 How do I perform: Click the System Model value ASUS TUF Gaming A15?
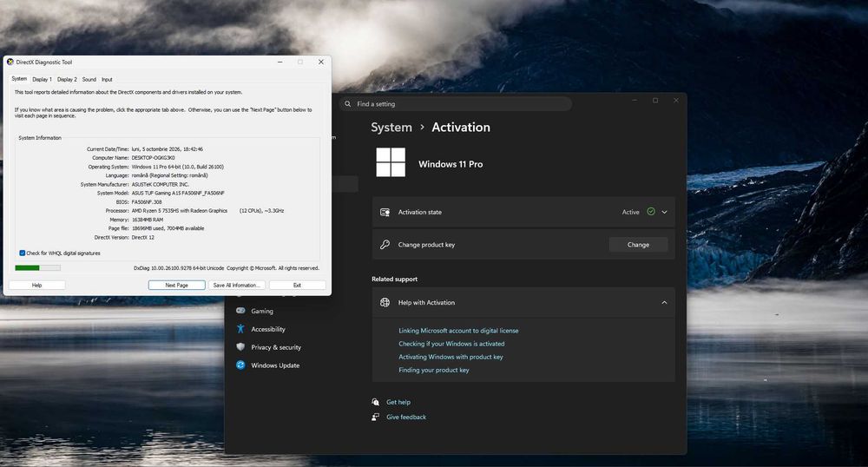coord(178,193)
